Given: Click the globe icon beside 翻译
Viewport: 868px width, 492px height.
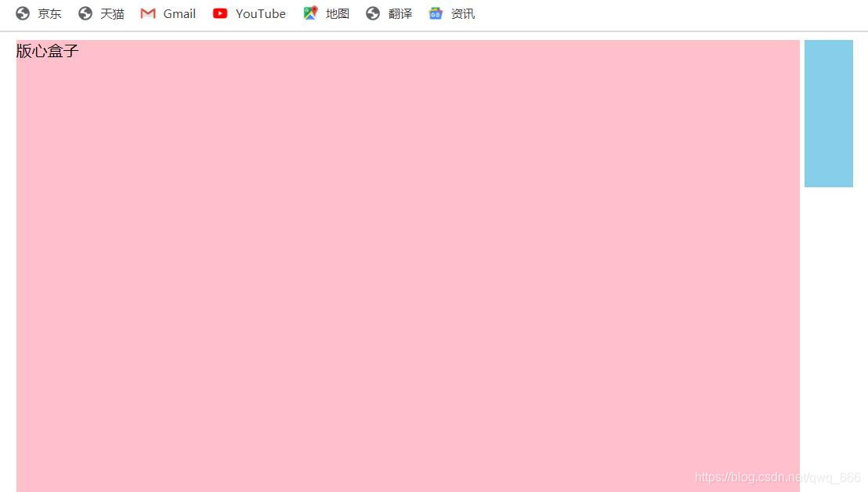Looking at the screenshot, I should point(373,14).
